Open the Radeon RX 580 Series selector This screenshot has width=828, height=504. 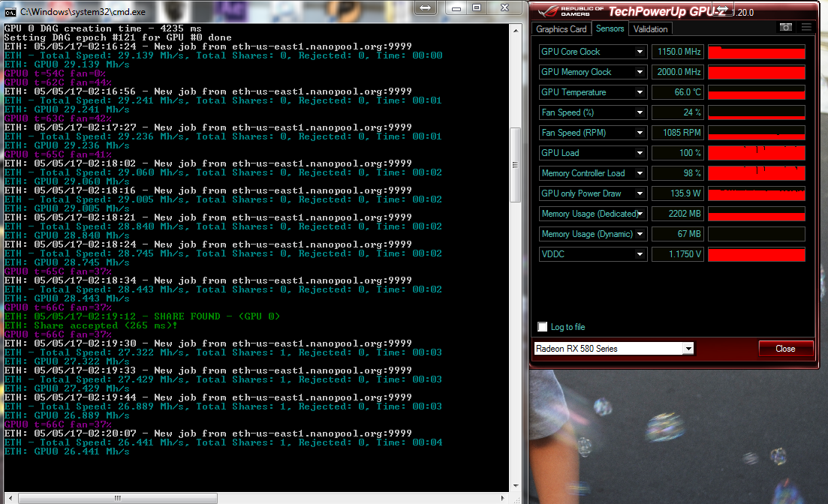[613, 348]
